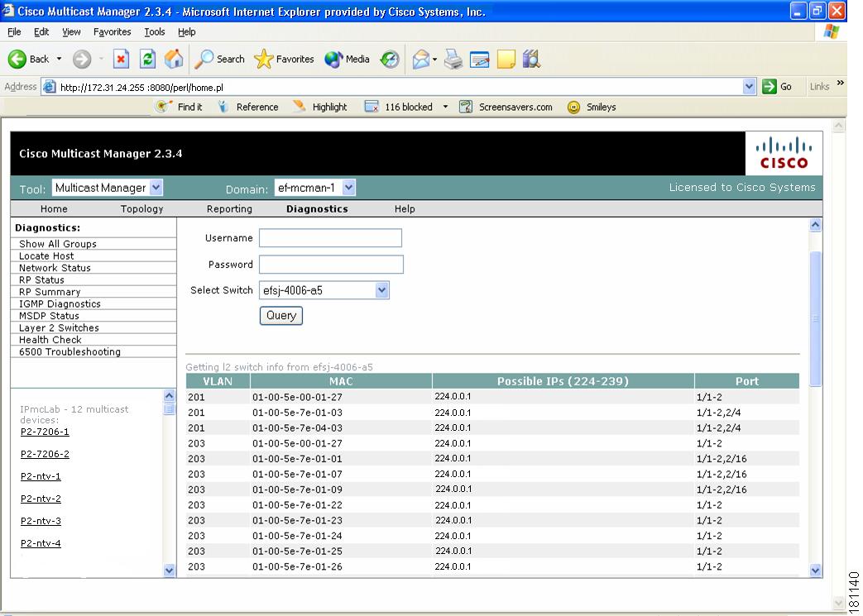Open the File menu
This screenshot has height=616, width=863.
coord(14,32)
